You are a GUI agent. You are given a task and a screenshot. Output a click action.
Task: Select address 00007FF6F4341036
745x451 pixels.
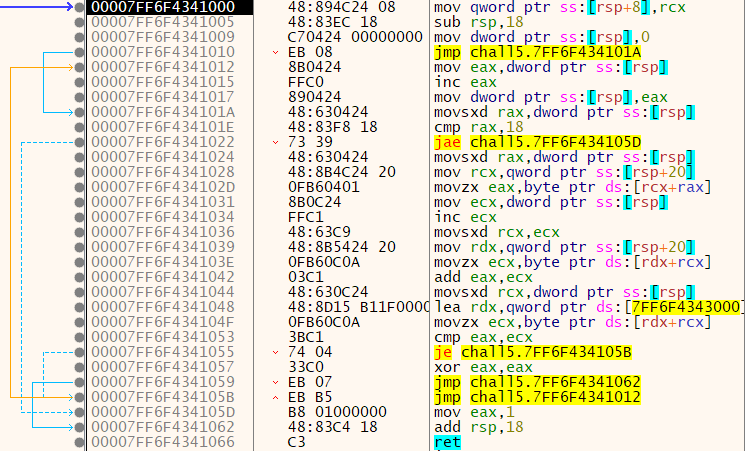point(163,232)
